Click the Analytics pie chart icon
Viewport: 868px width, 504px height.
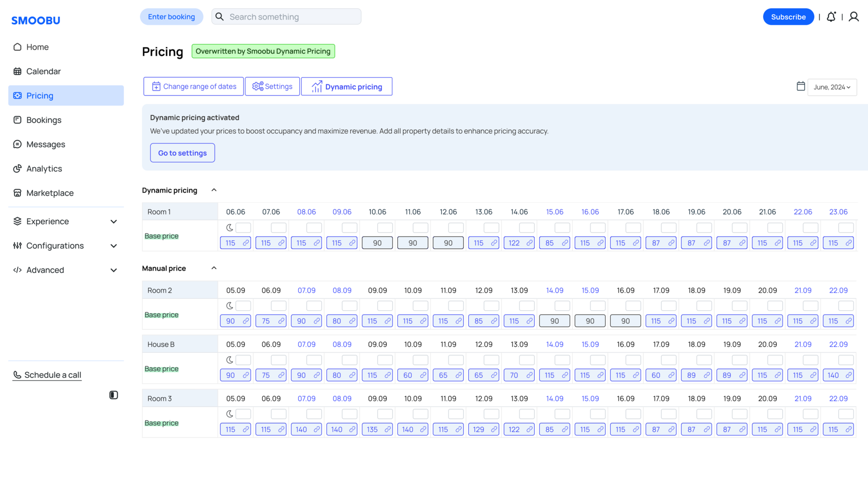[x=17, y=169]
